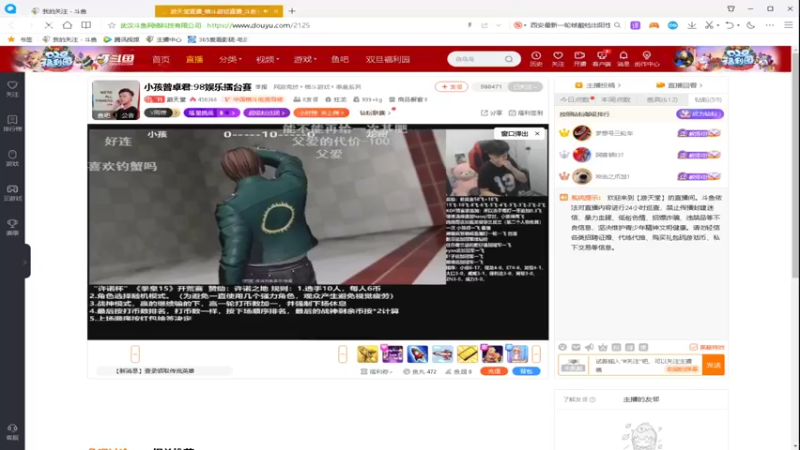
Task: Open 赛事 trophy icon in left sidebar
Action: 12,227
